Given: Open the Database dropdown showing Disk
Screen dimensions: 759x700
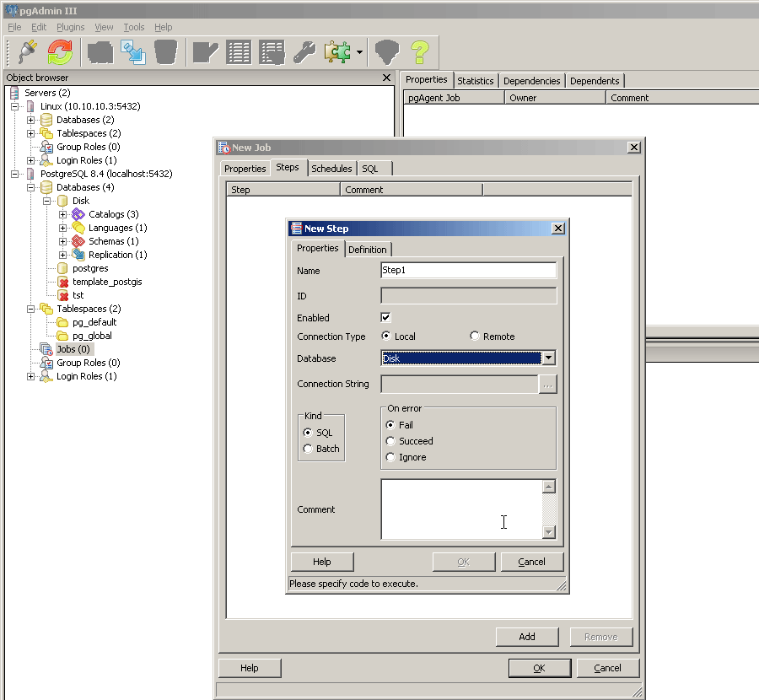Looking at the screenshot, I should tap(548, 358).
